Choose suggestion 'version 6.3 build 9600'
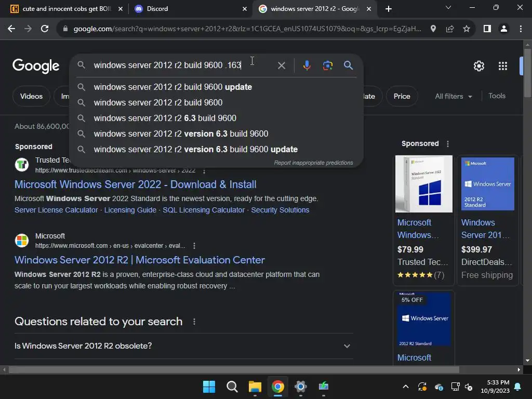Screen dimensions: 532x399 click(x=216, y=134)
